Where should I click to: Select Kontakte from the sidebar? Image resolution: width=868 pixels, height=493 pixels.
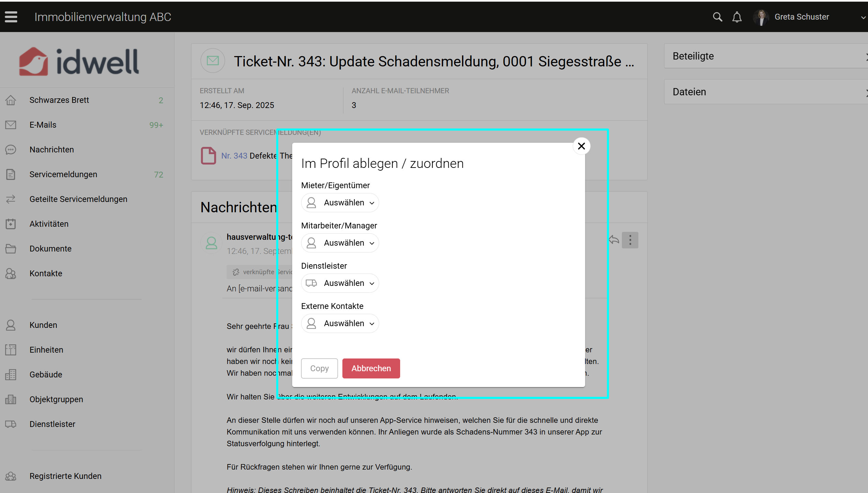(46, 274)
